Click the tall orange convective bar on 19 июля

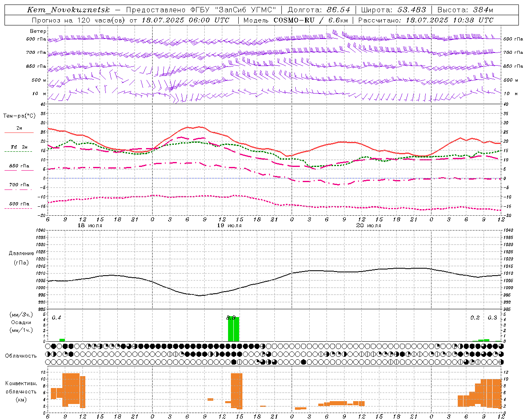pos(237,391)
